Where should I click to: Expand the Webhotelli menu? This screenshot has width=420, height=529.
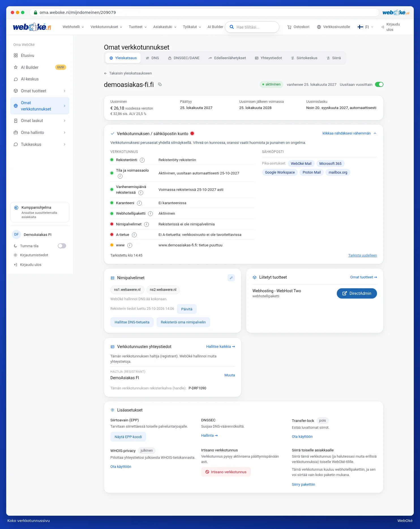pos(73,27)
